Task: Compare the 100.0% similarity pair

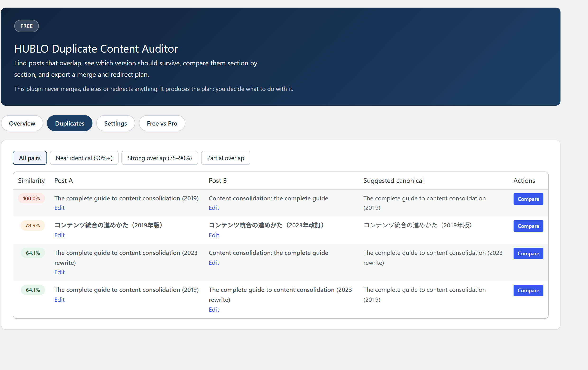Action: pos(528,199)
